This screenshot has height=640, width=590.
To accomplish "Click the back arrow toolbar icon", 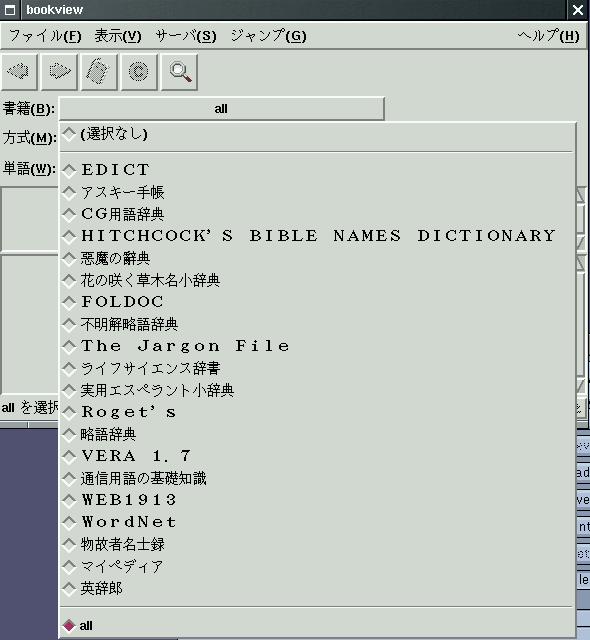I will point(19,71).
